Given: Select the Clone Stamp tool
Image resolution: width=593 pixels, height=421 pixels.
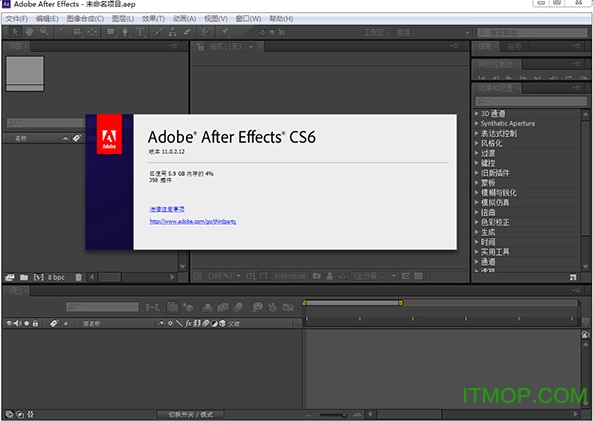Looking at the screenshot, I should coord(173,32).
